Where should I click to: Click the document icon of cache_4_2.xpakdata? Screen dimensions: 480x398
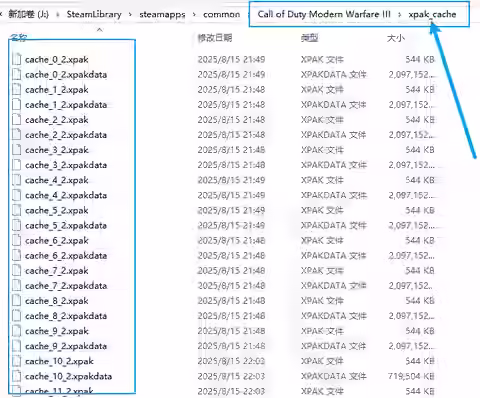[16, 195]
